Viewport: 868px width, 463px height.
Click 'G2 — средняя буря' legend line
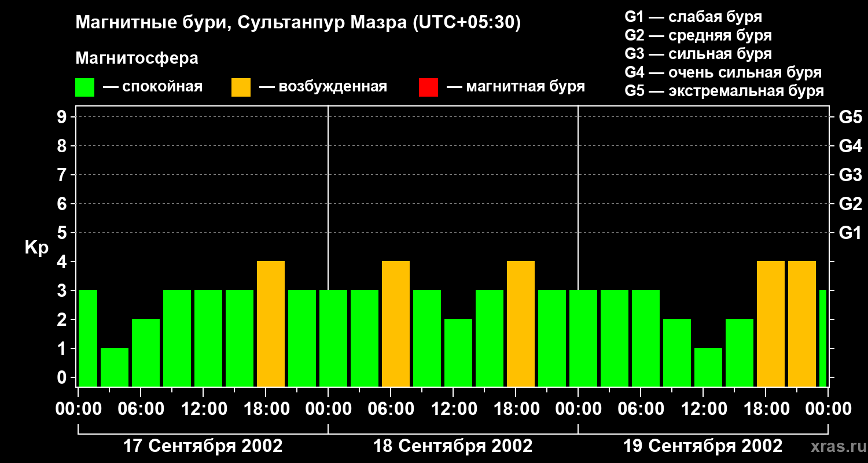pos(698,35)
